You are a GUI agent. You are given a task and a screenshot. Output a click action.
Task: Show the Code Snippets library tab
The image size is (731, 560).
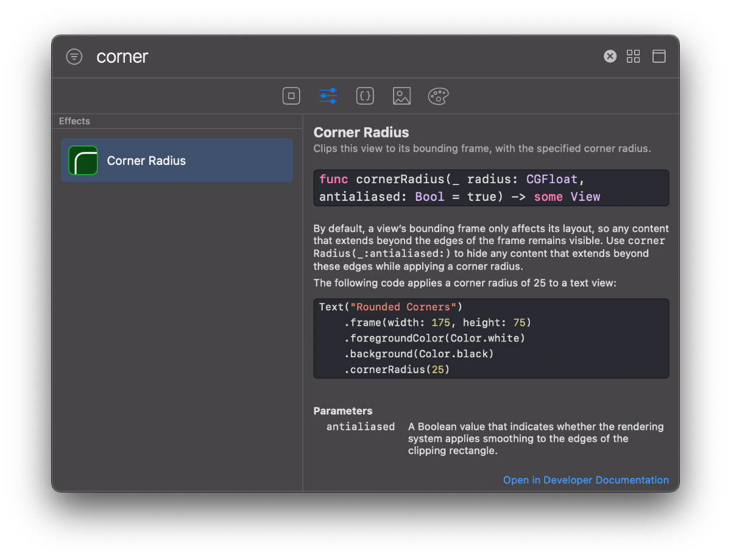(365, 96)
